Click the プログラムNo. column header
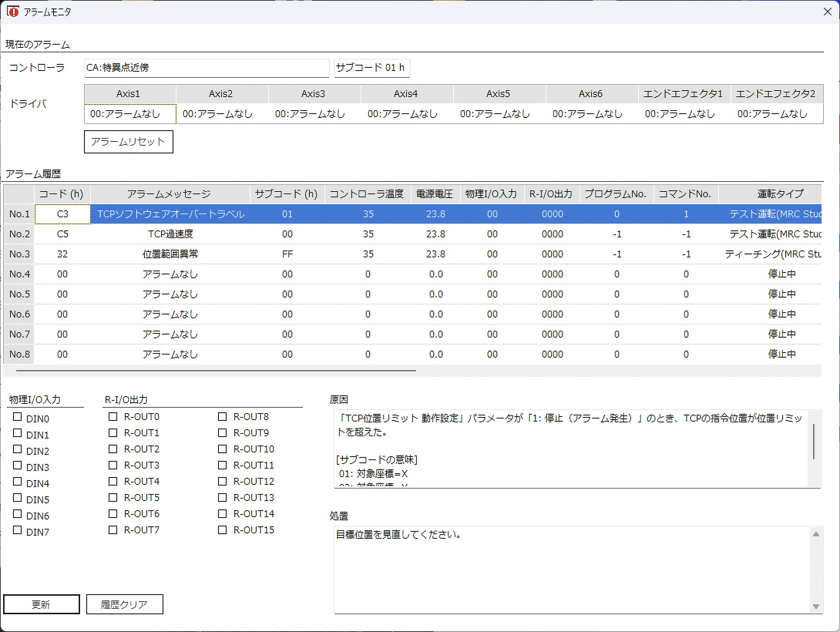 617,194
